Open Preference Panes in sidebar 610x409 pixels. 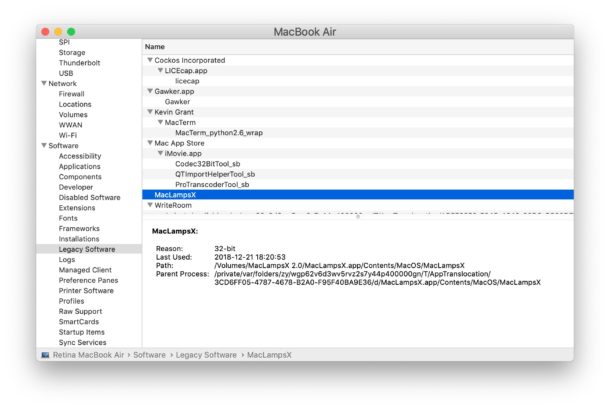tap(88, 280)
